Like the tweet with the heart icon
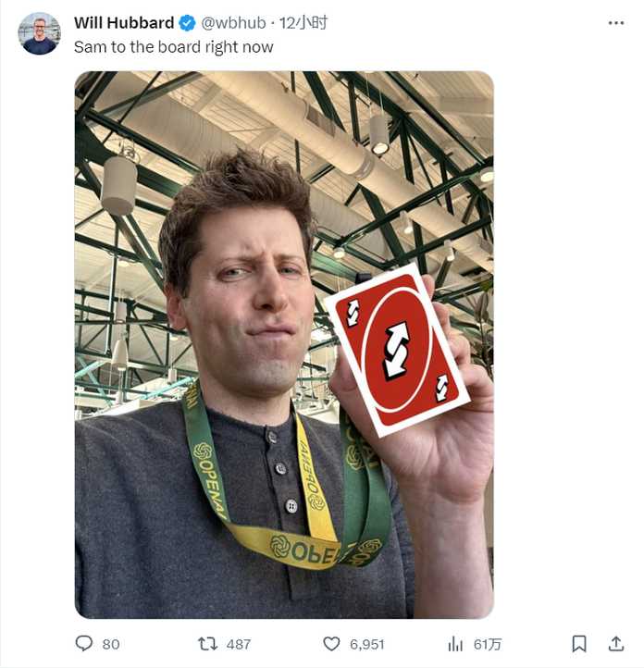The height and width of the screenshot is (668, 644). click(x=331, y=643)
